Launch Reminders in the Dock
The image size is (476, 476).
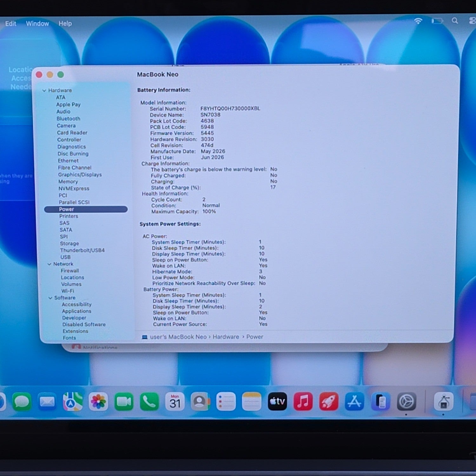coord(226,402)
